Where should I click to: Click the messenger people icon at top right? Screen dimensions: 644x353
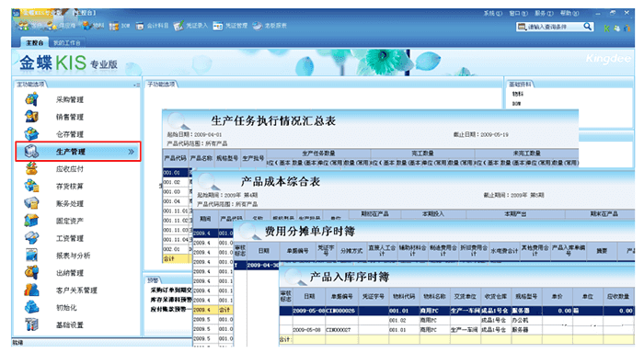click(x=616, y=28)
